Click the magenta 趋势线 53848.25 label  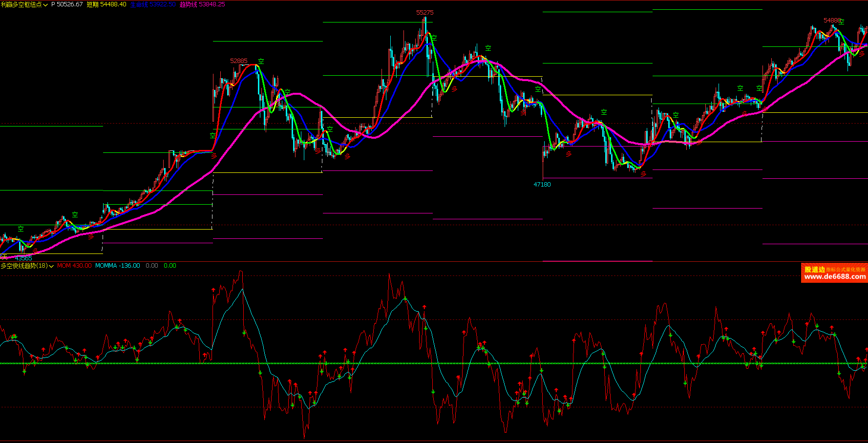pyautogui.click(x=202, y=4)
